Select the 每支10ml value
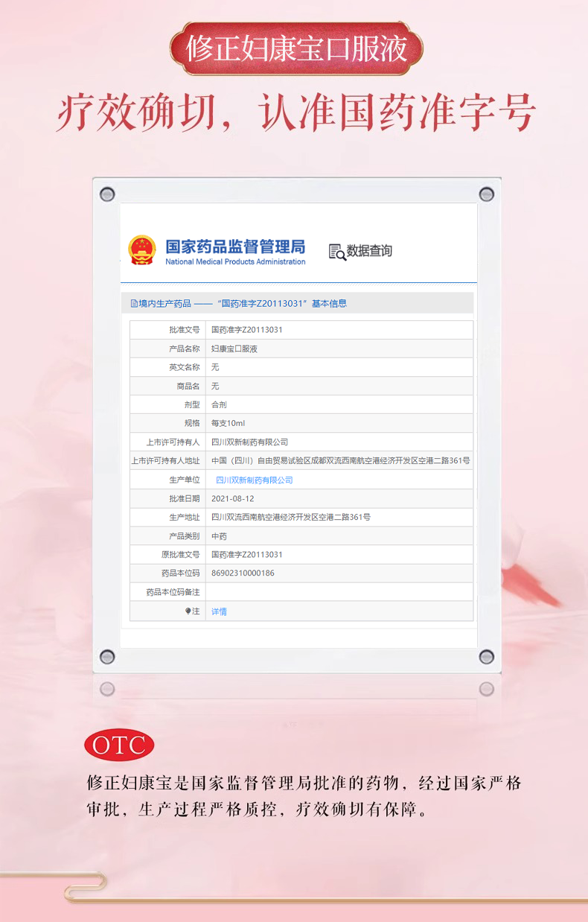The width and height of the screenshot is (588, 922). click(x=228, y=423)
